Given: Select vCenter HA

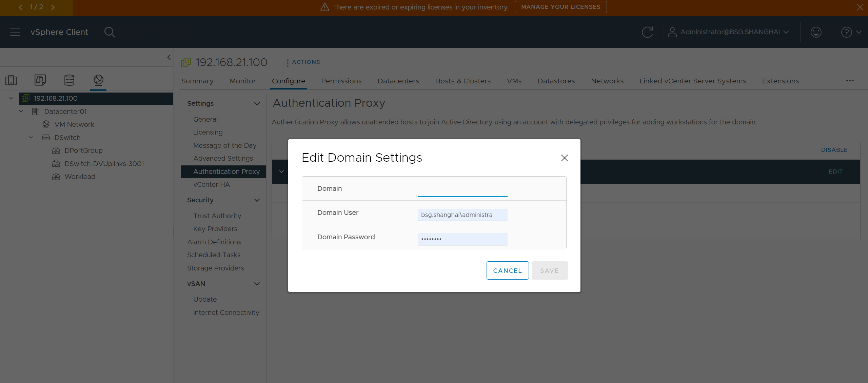Looking at the screenshot, I should (211, 184).
